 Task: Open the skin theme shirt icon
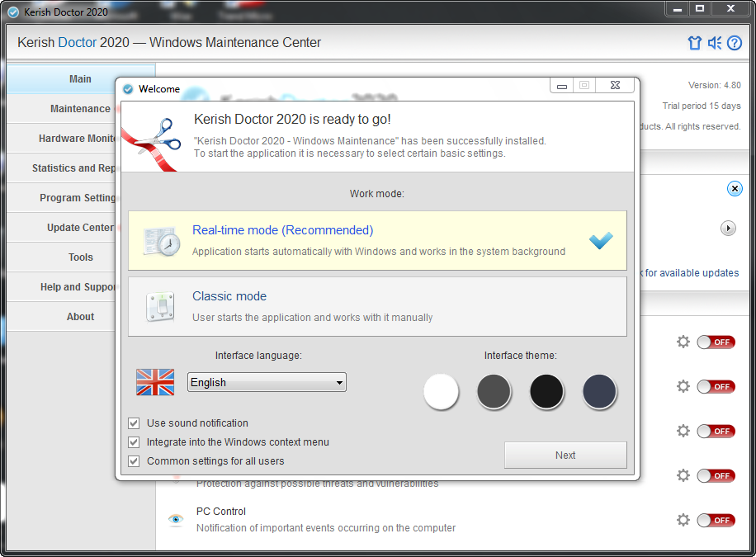(x=694, y=43)
